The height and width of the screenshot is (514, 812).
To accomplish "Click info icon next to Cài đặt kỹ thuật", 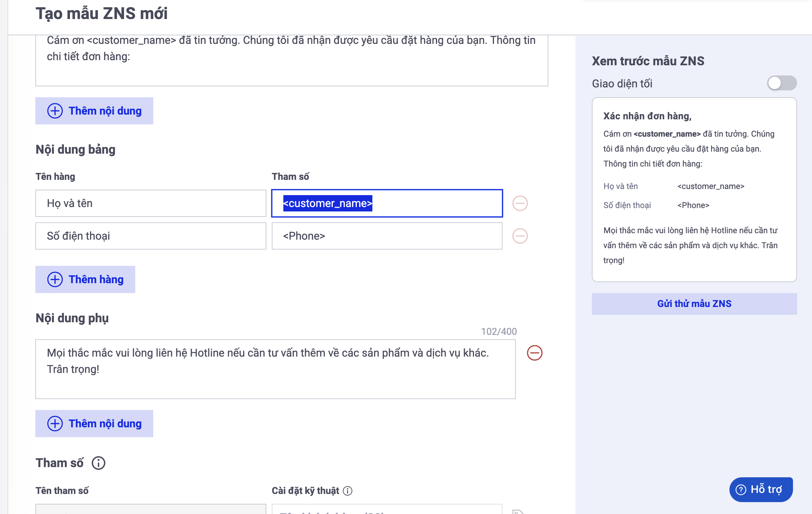I will [348, 491].
